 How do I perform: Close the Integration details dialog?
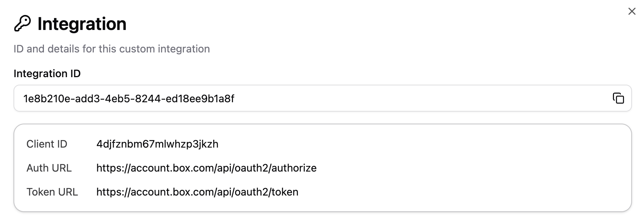632,12
